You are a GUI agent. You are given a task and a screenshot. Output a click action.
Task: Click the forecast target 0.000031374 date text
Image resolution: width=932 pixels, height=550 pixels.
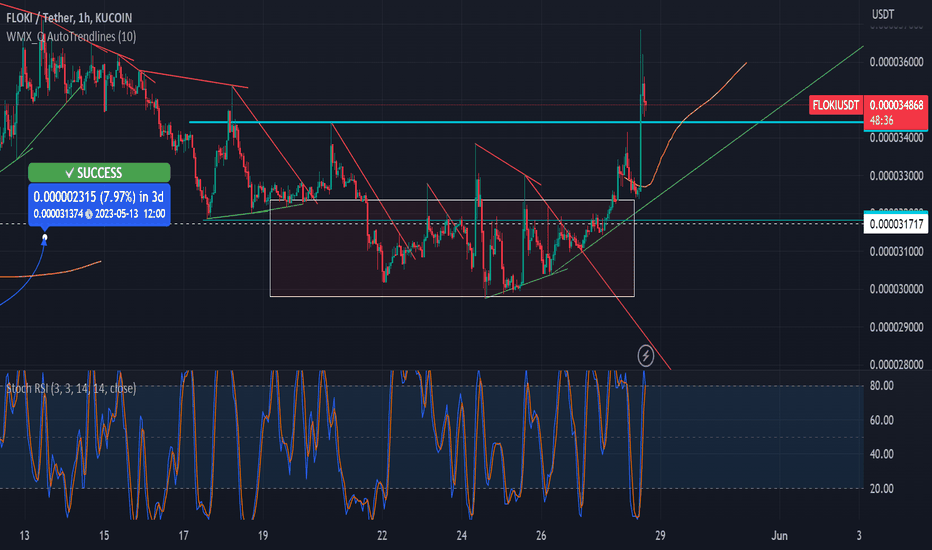[99, 213]
